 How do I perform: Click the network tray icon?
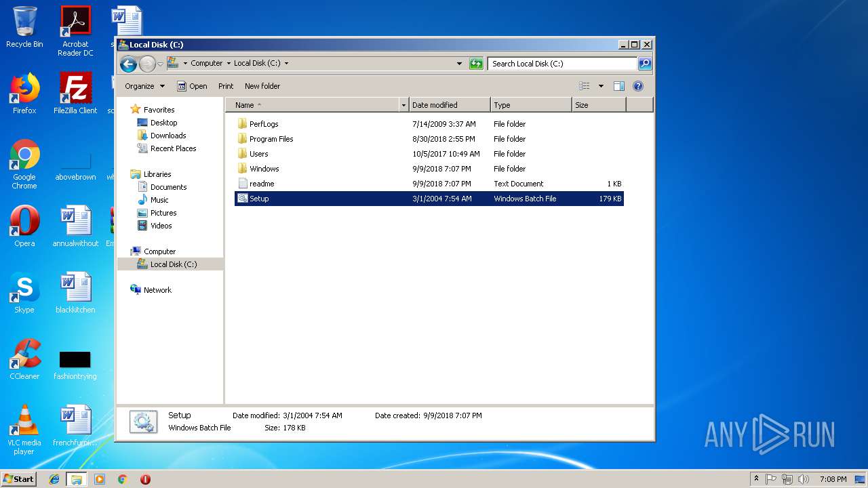click(x=787, y=479)
